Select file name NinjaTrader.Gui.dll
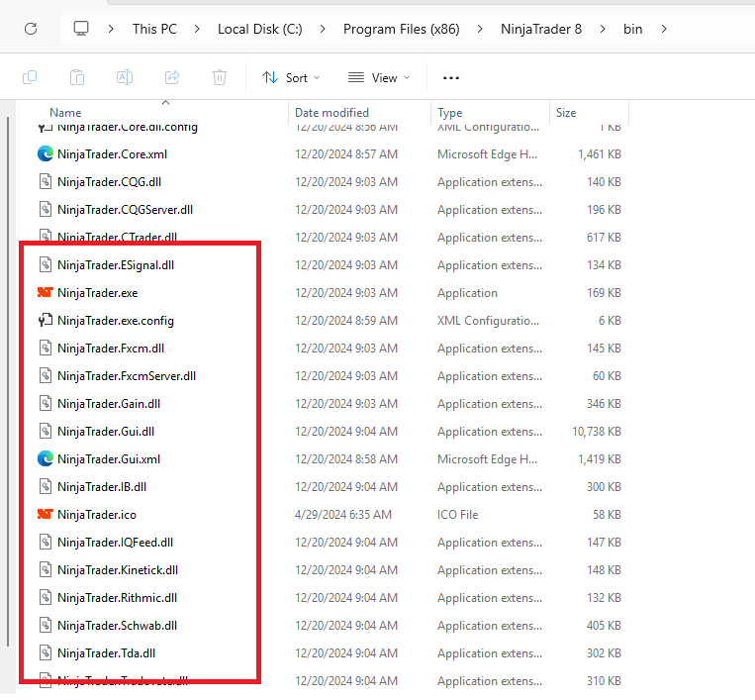Image resolution: width=755 pixels, height=700 pixels. tap(106, 432)
